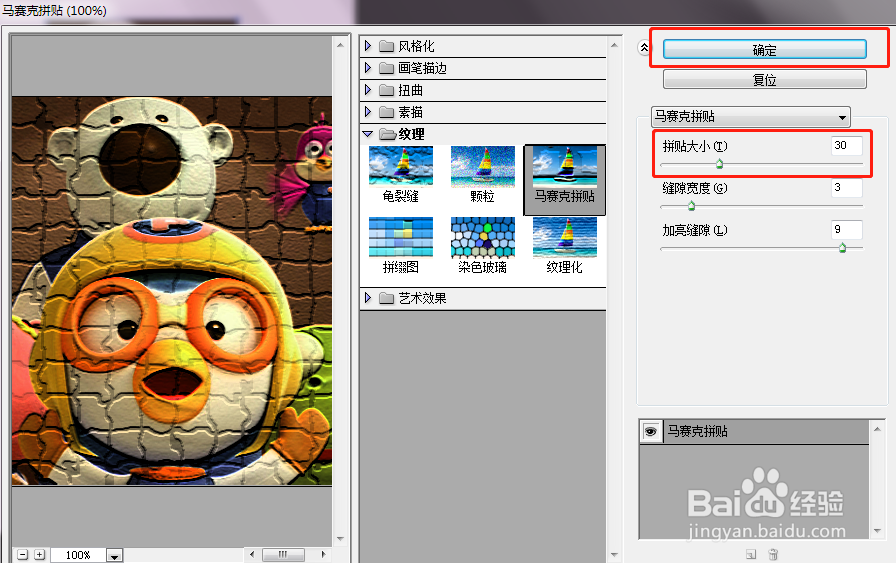The height and width of the screenshot is (563, 896).
Task: Expand the 艺术效果 filter folder
Action: (368, 298)
